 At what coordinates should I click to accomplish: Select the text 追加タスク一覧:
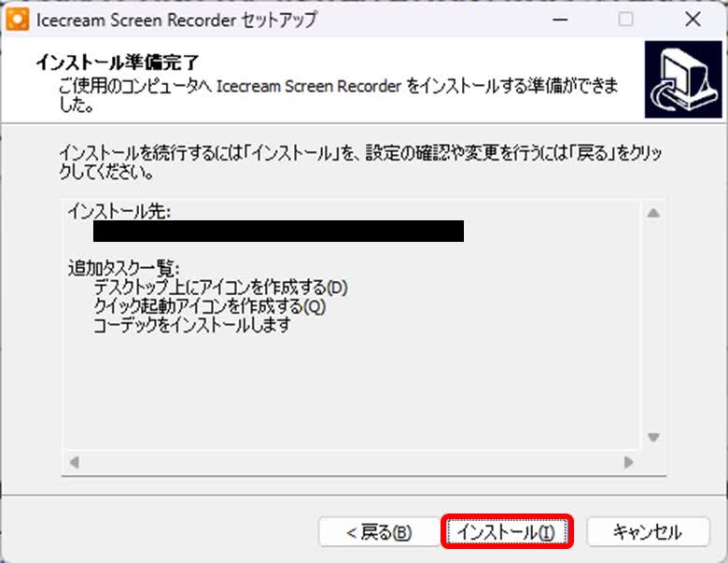point(123,268)
